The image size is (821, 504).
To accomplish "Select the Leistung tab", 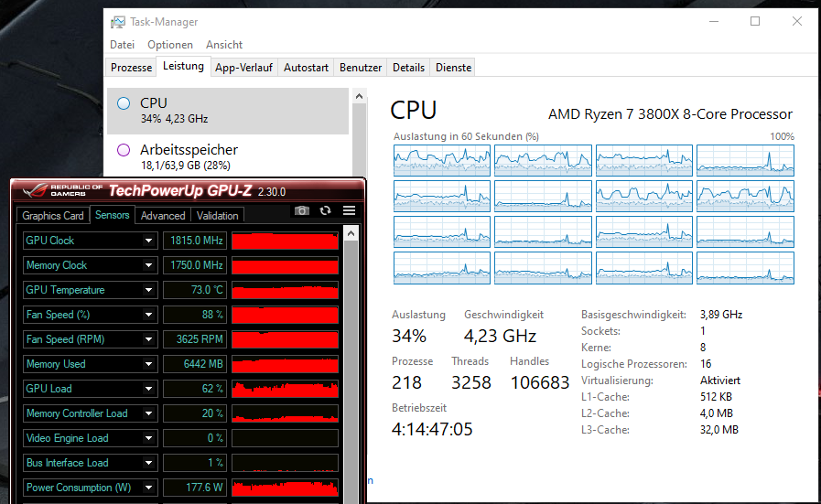I will pyautogui.click(x=183, y=66).
